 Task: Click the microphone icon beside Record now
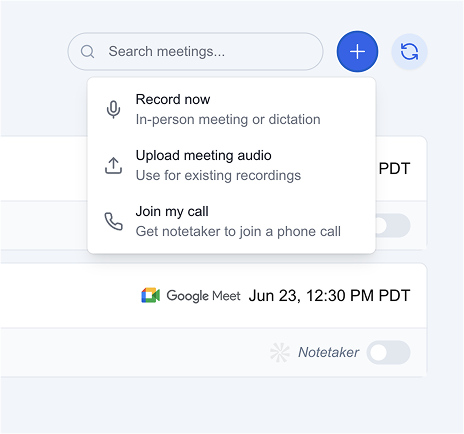coord(113,109)
